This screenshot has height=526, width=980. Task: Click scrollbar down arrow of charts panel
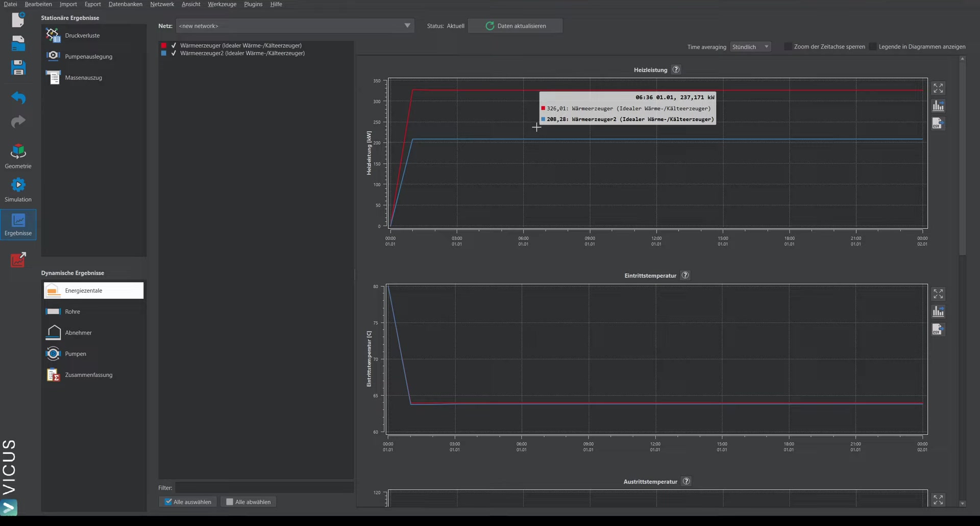click(x=962, y=504)
